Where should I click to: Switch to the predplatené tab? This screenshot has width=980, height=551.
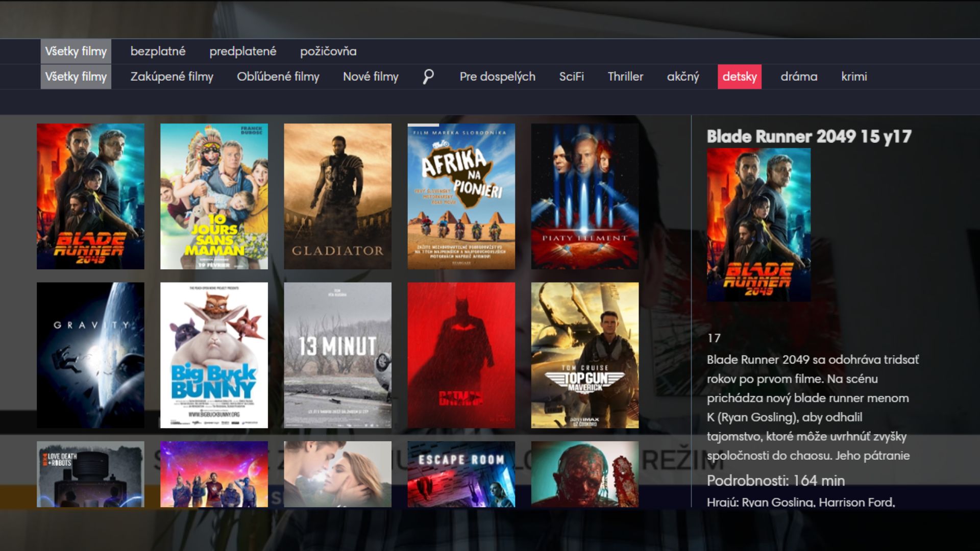pyautogui.click(x=242, y=52)
